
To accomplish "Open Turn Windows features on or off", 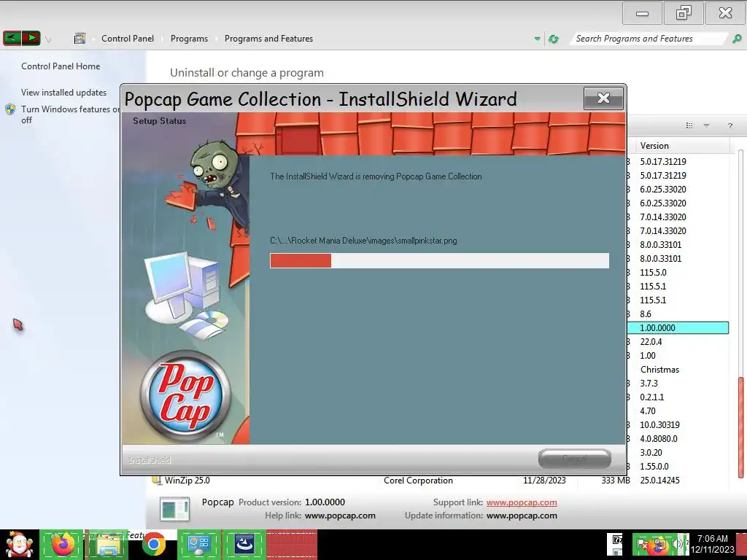I will pos(69,114).
